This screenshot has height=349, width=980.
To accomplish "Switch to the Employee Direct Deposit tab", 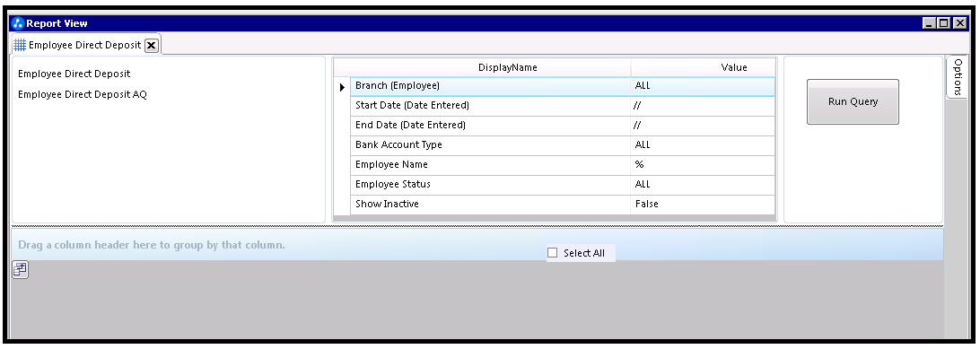I will click(x=85, y=45).
